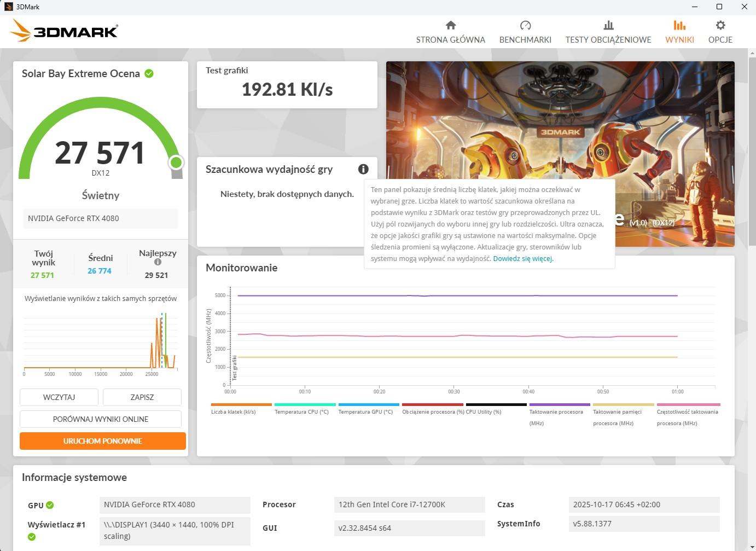Image resolution: width=756 pixels, height=551 pixels.
Task: Click the bar chart icon above Testy Obciążeniowe
Action: point(608,25)
